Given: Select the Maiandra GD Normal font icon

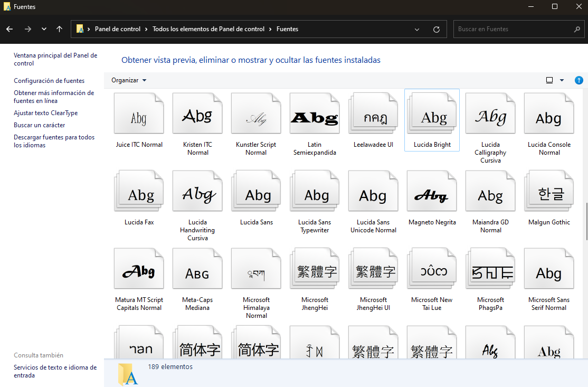Looking at the screenshot, I should 490,191.
